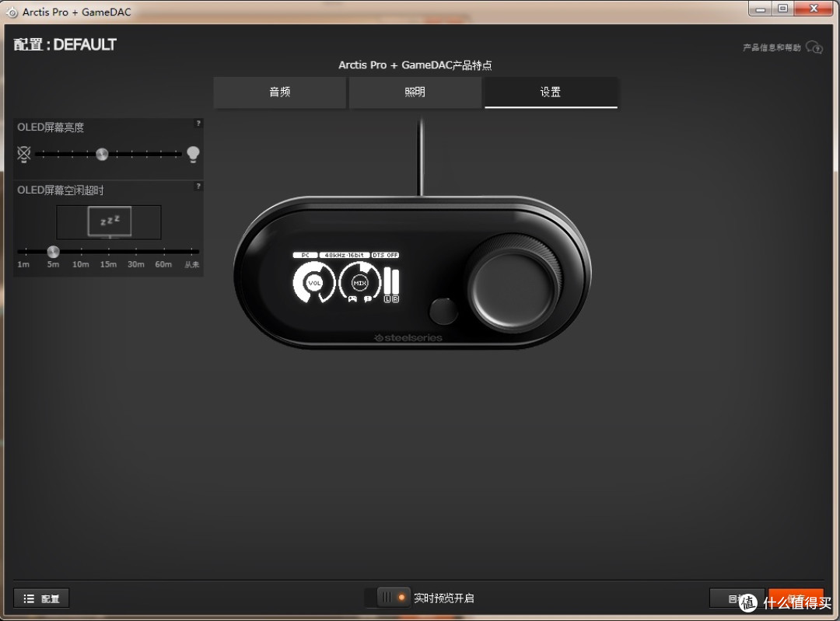Close the Arctis Pro + GameDAC window
The width and height of the screenshot is (840, 621).
(x=814, y=9)
